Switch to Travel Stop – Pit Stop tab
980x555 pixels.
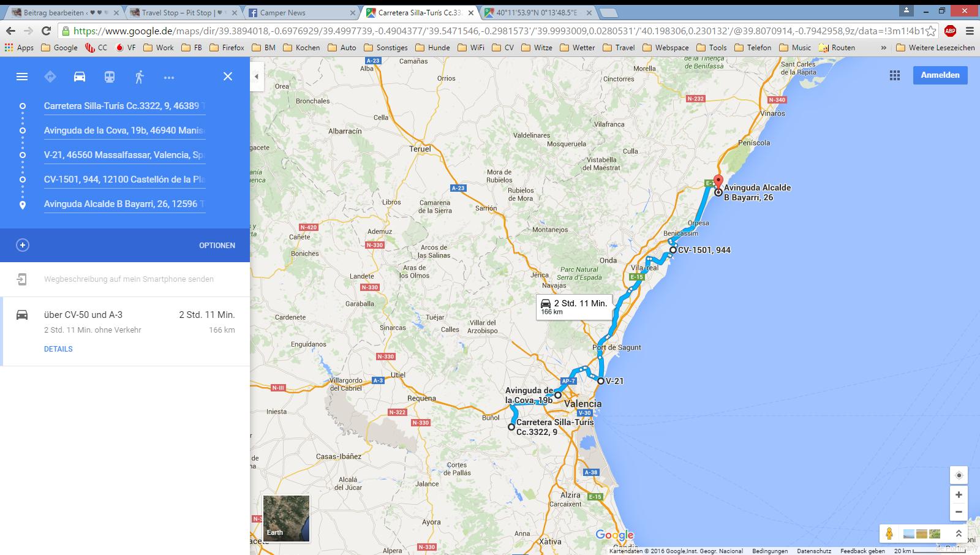pos(181,12)
